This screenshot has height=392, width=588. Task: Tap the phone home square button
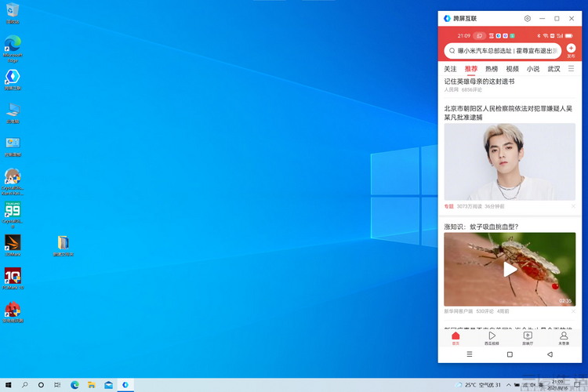510,354
